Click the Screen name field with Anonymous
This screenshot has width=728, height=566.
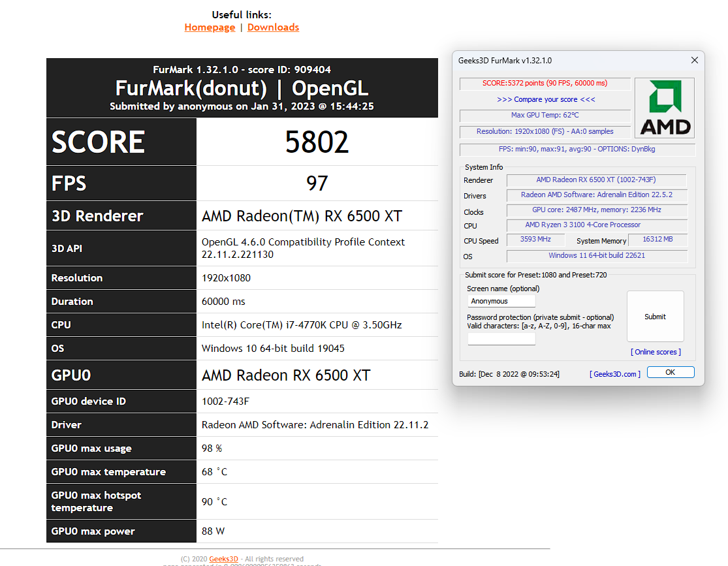coord(501,302)
